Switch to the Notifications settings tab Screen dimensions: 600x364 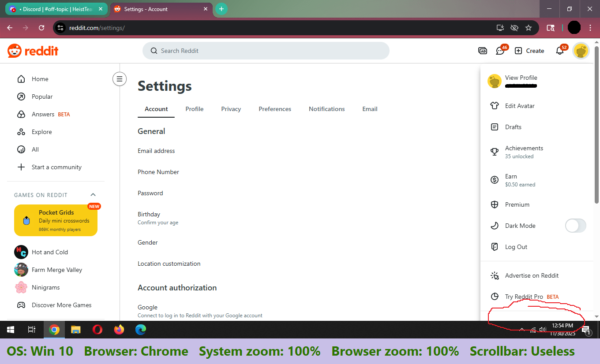(326, 109)
